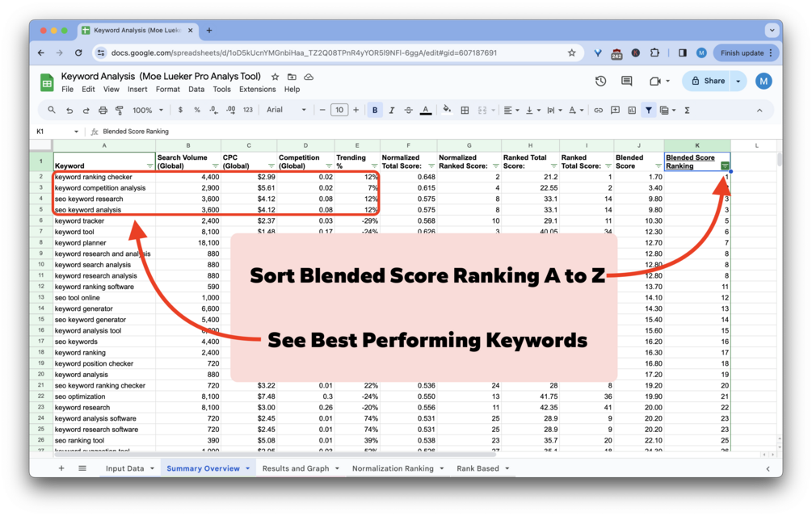This screenshot has height=516, width=812.
Task: Open filter menu on Keyword column
Action: pos(149,166)
